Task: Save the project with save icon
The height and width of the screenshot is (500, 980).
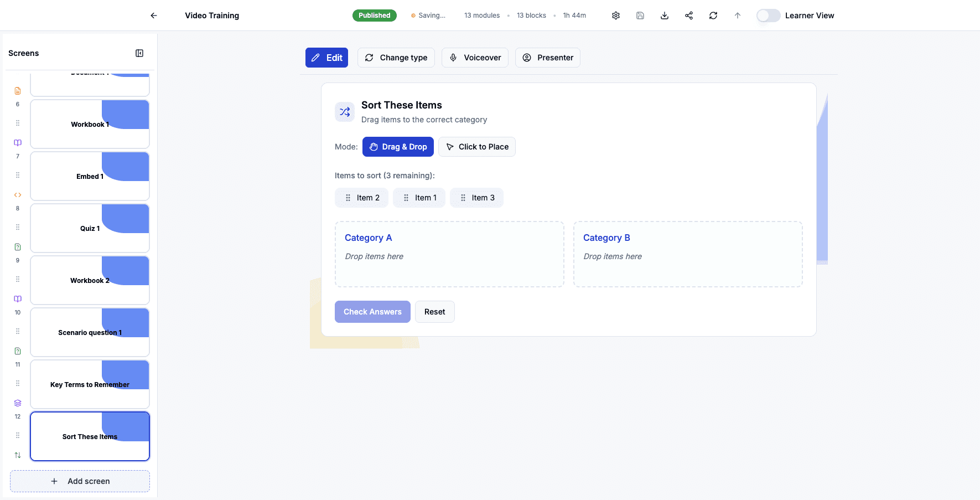Action: coord(640,15)
